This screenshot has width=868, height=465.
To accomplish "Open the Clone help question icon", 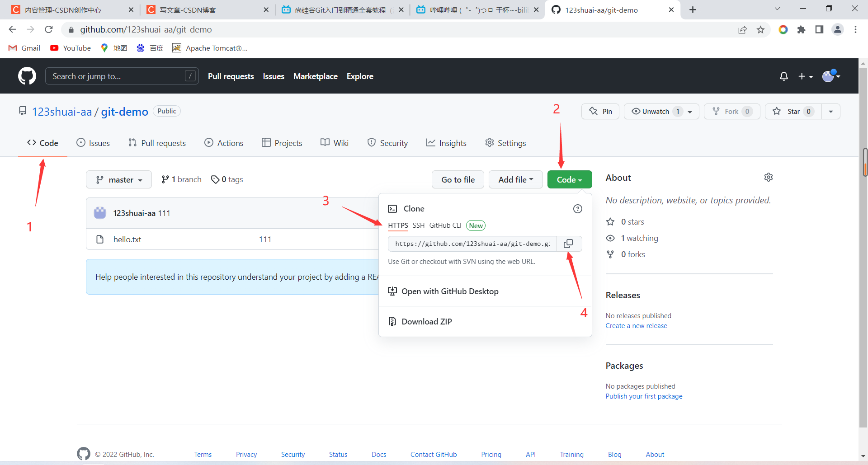I will pos(578,209).
